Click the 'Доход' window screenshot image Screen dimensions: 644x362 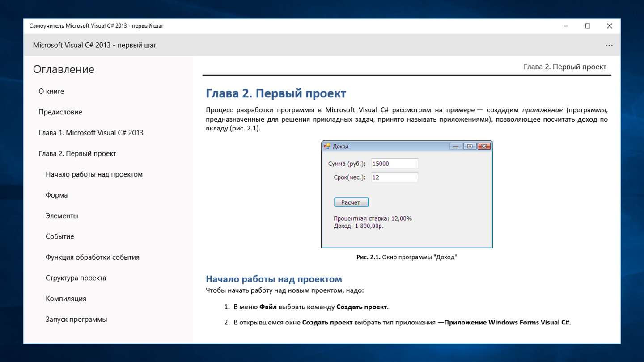[407, 194]
